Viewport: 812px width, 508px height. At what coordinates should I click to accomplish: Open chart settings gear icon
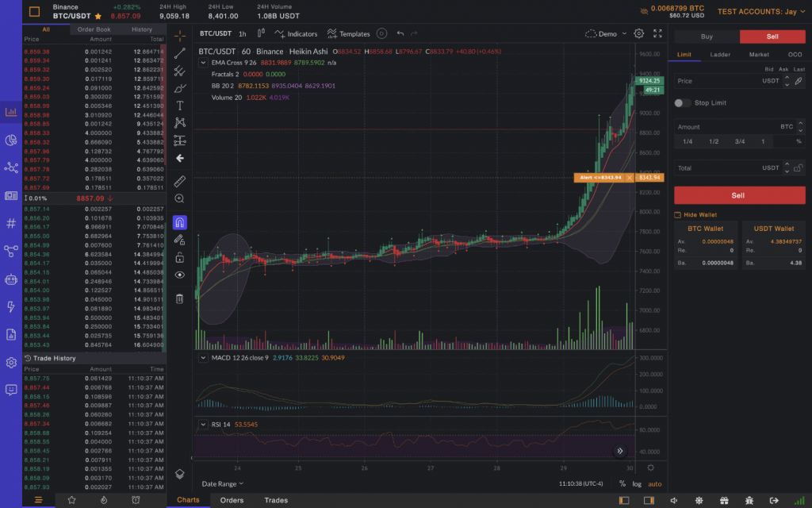pos(639,34)
